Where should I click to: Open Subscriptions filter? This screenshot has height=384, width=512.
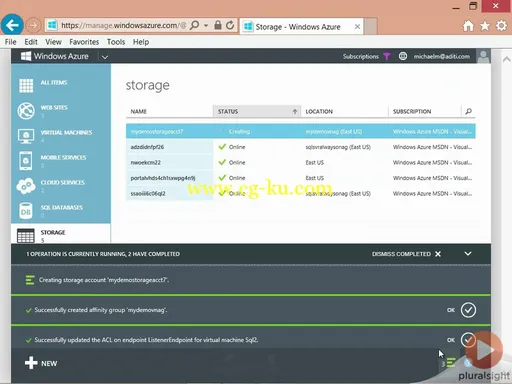(366, 56)
